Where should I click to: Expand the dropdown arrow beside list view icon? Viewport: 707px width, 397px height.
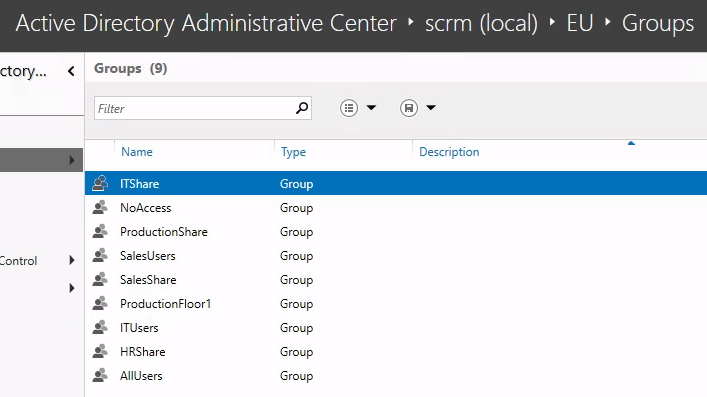pos(371,107)
